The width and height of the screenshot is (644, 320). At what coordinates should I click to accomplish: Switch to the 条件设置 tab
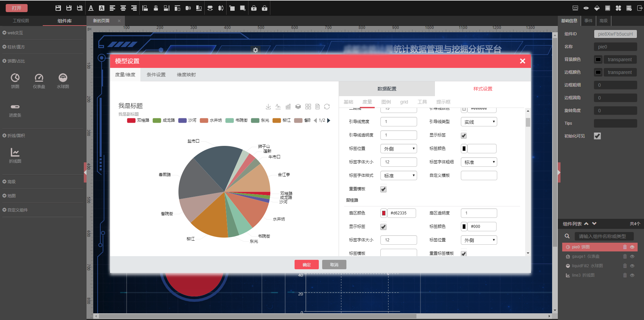156,75
